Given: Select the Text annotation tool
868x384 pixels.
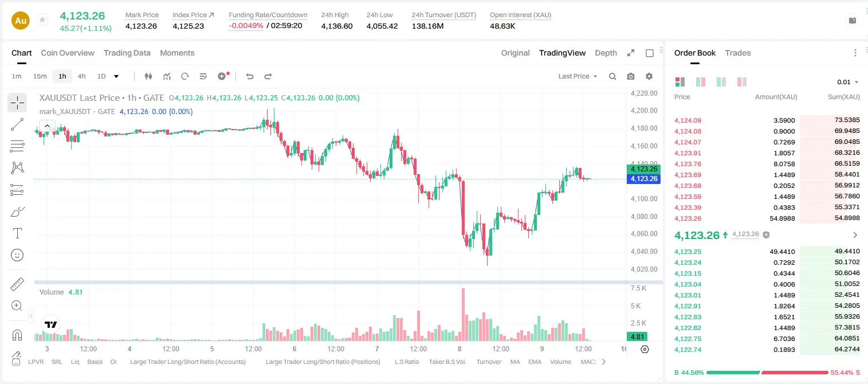Looking at the screenshot, I should (17, 233).
